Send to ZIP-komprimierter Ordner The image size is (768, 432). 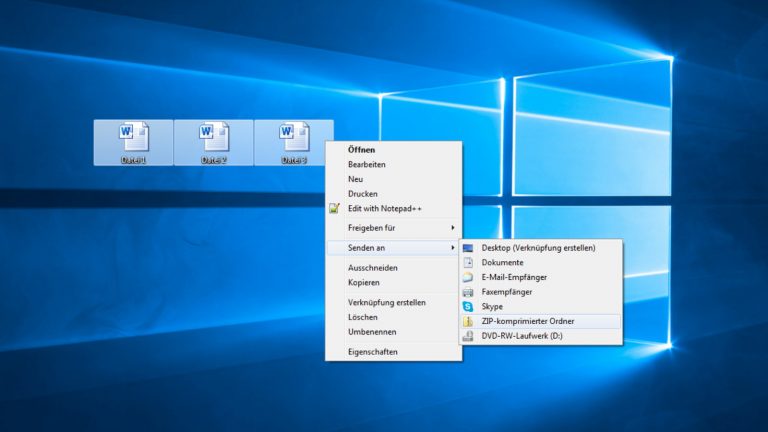click(528, 321)
